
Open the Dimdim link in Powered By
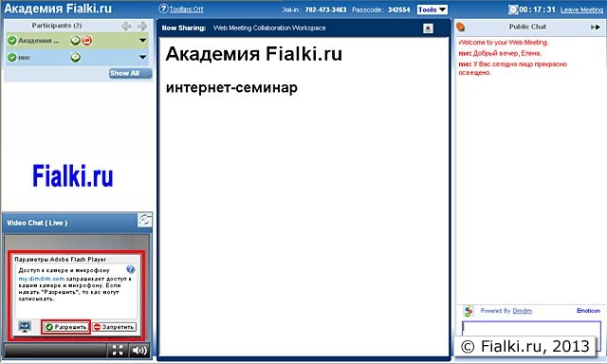[x=522, y=311]
